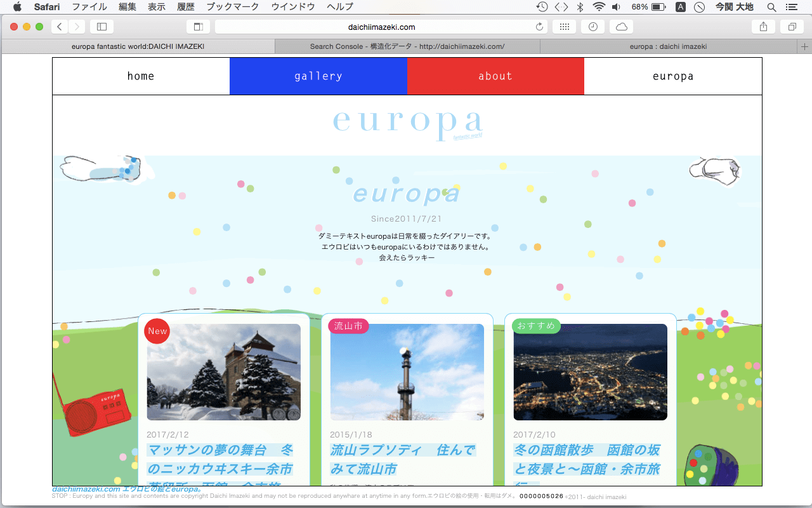
Task: Open the blue gallery navigation link
Action: pyautogui.click(x=318, y=76)
